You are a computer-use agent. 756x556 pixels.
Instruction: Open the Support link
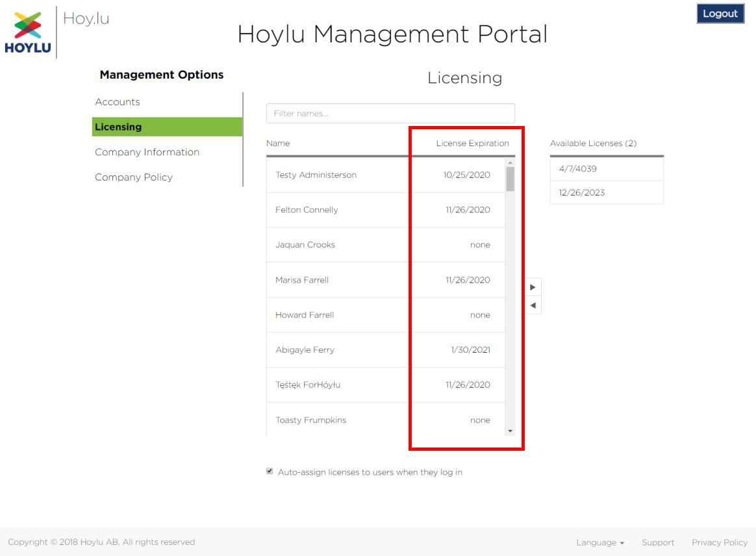click(x=658, y=542)
